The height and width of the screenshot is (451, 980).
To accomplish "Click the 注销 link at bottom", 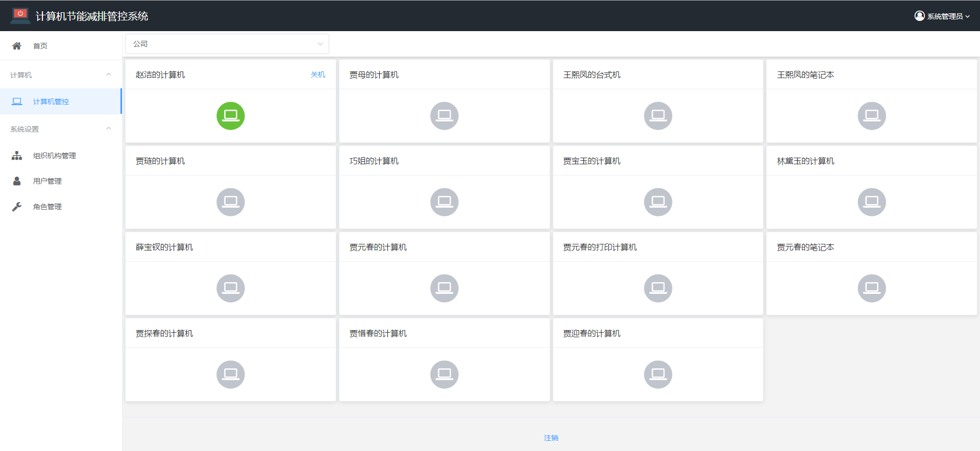I will tap(551, 438).
